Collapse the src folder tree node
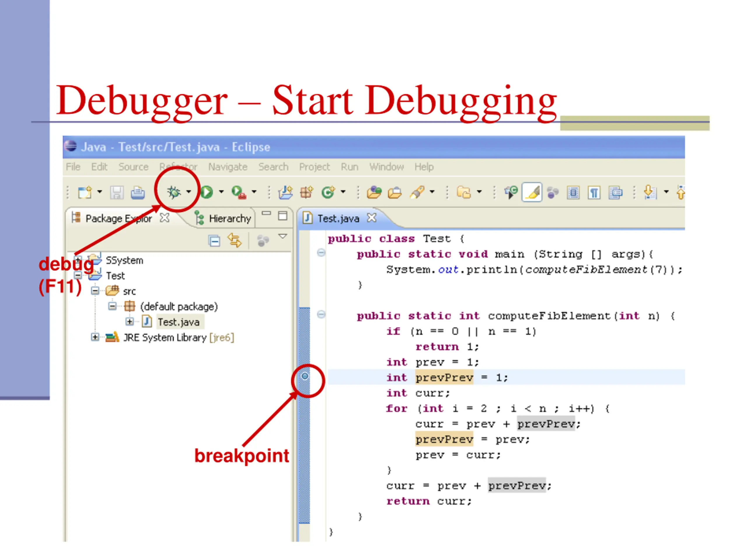This screenshot has height=560, width=747. click(x=95, y=290)
